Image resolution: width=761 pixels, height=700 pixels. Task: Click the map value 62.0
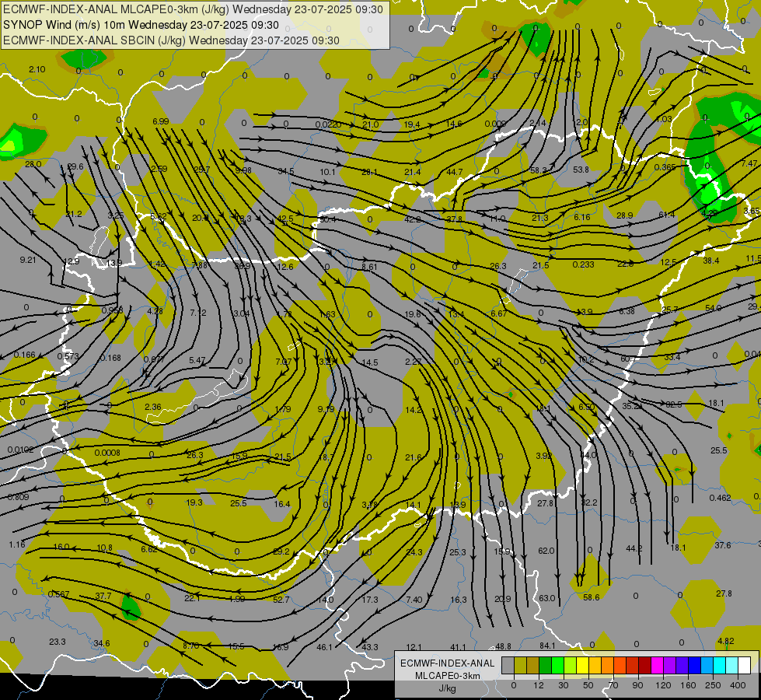click(546, 551)
